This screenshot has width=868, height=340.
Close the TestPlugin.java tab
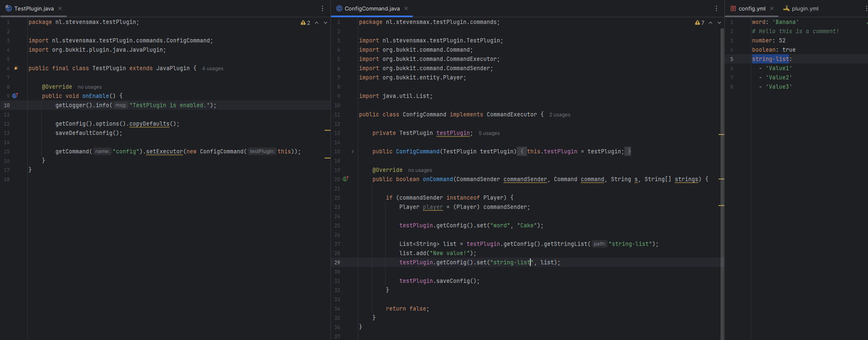60,8
